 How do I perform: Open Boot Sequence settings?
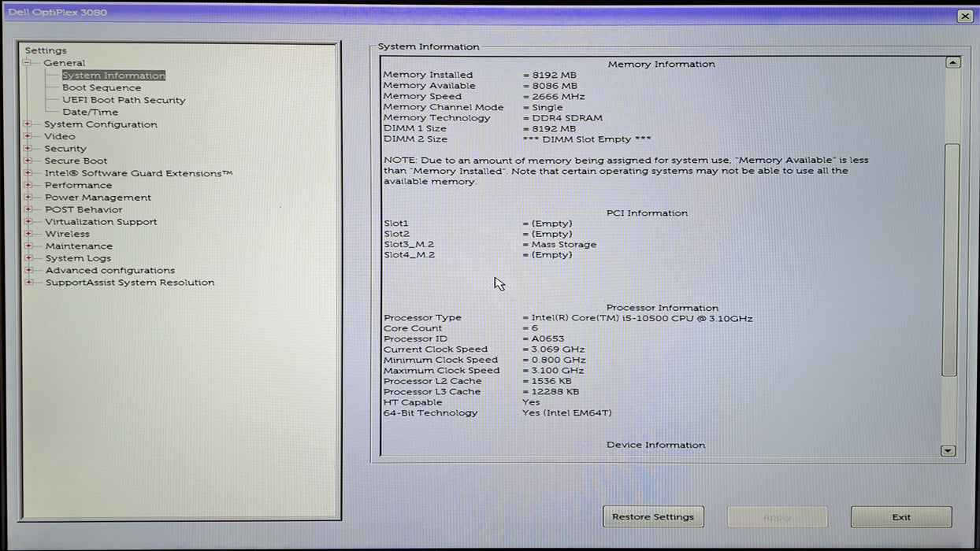coord(102,88)
